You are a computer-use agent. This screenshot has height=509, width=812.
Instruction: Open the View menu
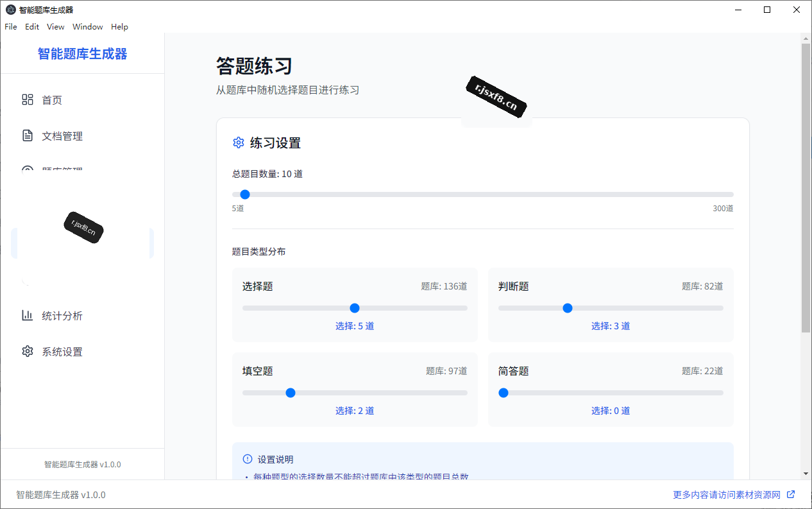click(x=56, y=26)
